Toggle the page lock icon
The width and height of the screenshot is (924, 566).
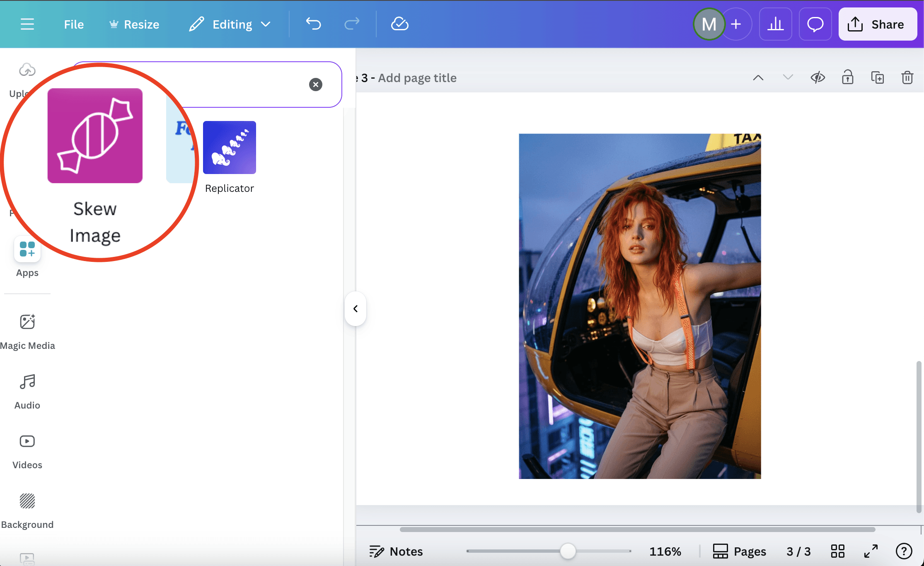pyautogui.click(x=847, y=78)
